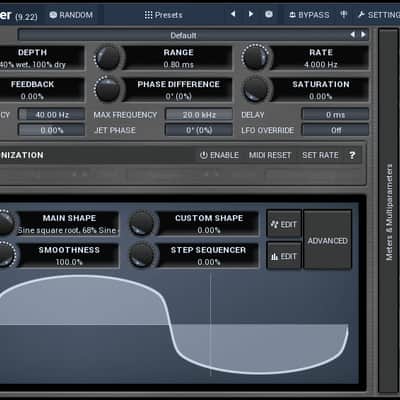Click the STEP SEQUENCER 0.00% value
This screenshot has width=400, height=400.
pos(209,262)
